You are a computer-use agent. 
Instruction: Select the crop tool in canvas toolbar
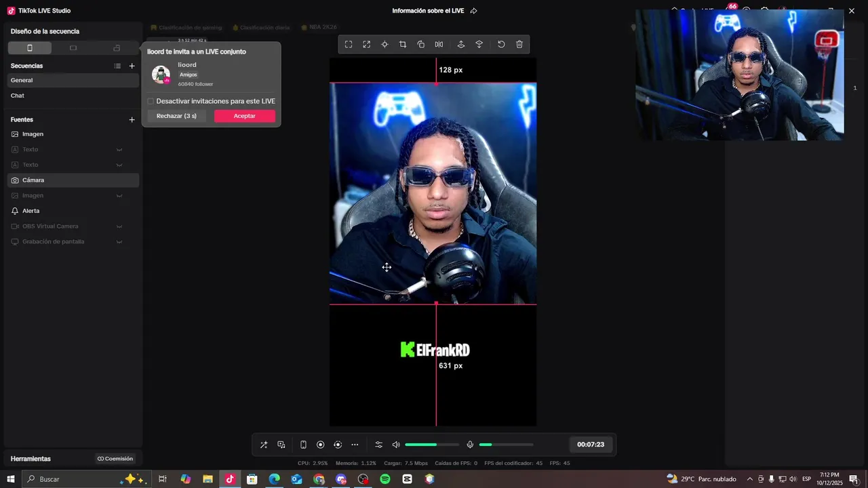click(403, 45)
